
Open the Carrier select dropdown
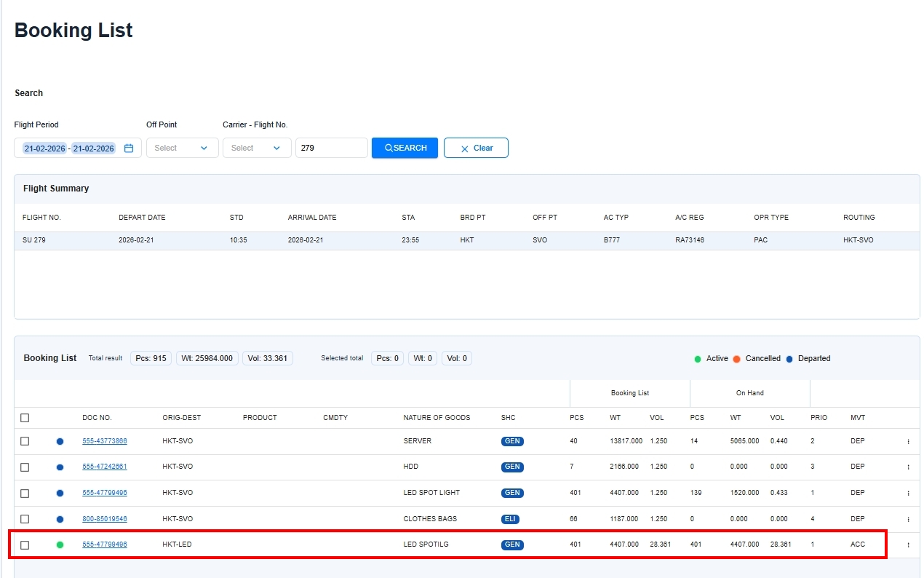[256, 148]
